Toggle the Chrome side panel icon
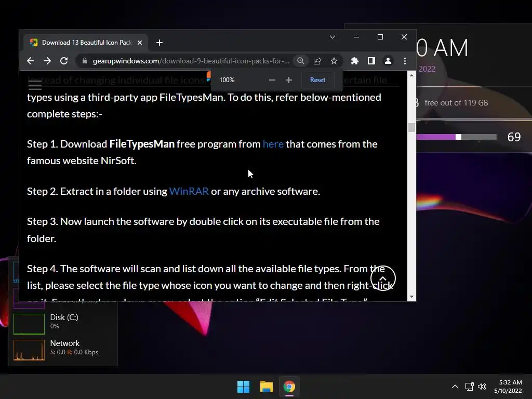The image size is (532, 399). click(x=371, y=61)
